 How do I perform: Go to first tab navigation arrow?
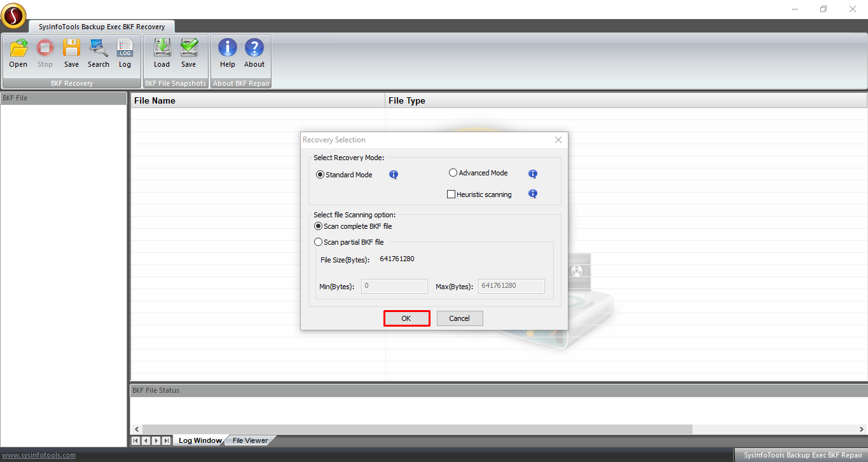click(135, 440)
